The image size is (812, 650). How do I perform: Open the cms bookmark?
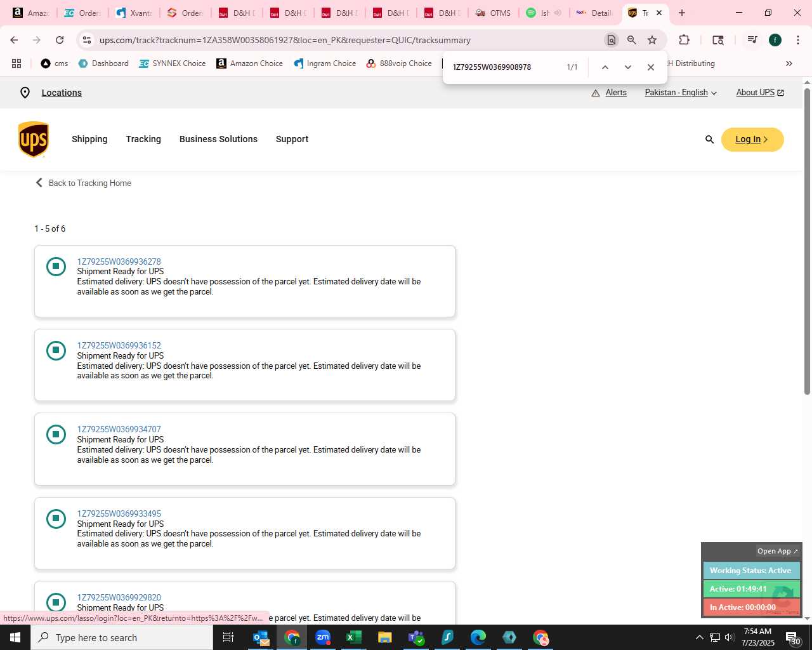point(55,63)
